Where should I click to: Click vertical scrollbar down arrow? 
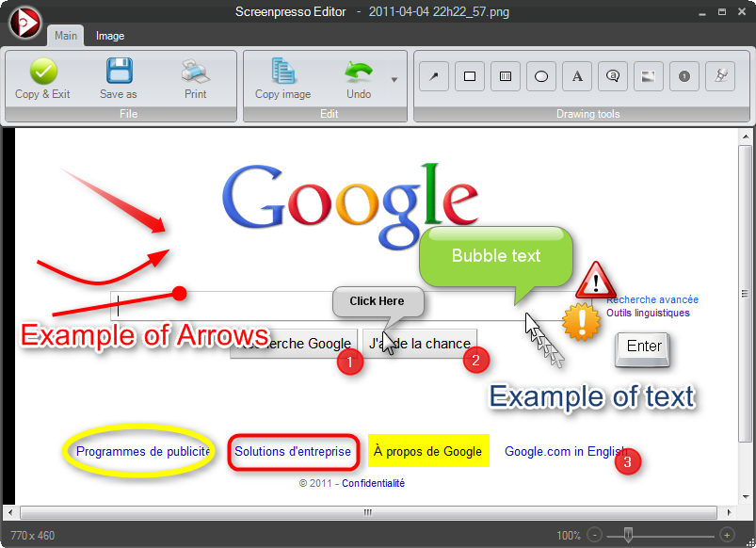click(x=746, y=497)
